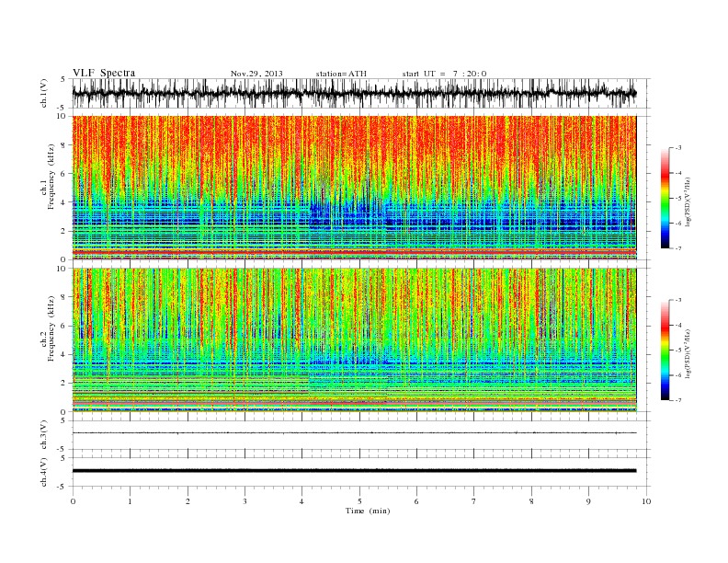This screenshot has height=563, width=728.
Task: Click the ch.1 voltage waveform trace
Action: click(x=354, y=93)
